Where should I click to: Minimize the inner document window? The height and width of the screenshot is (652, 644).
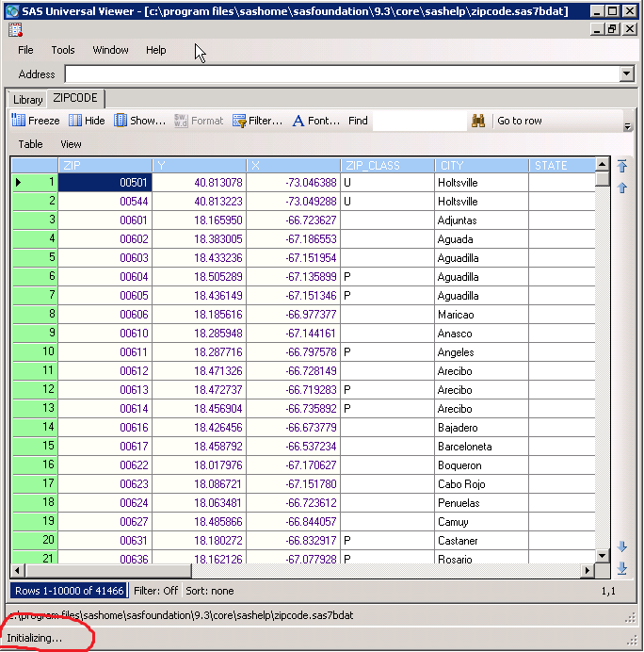tap(598, 29)
